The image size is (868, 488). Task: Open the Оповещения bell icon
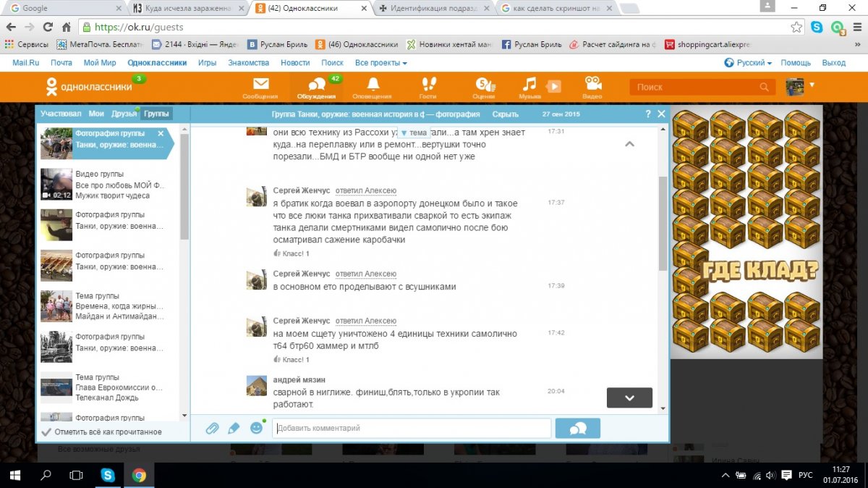373,85
